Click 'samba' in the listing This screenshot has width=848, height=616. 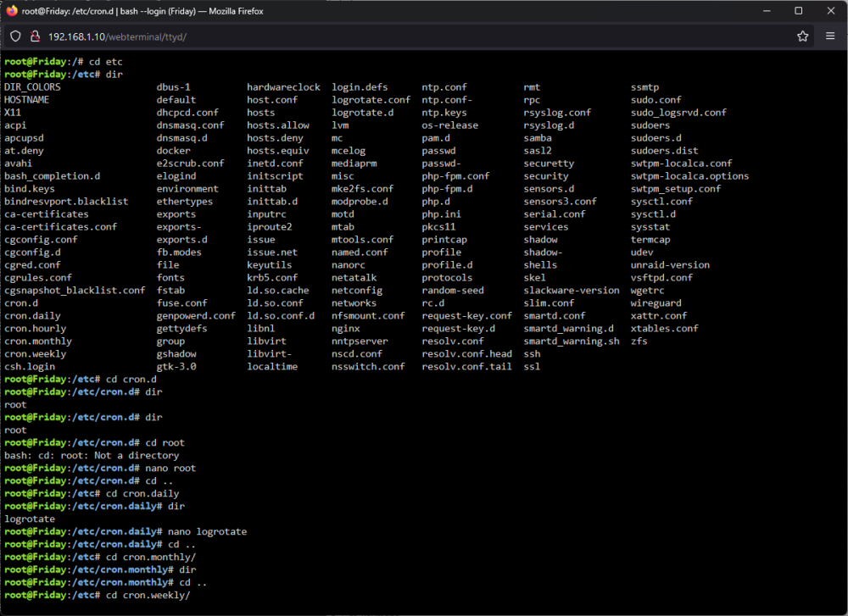click(x=538, y=138)
